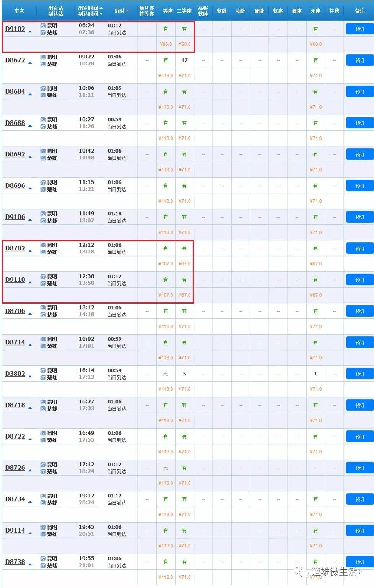Book train D8672 with 预订 button

pyautogui.click(x=360, y=60)
